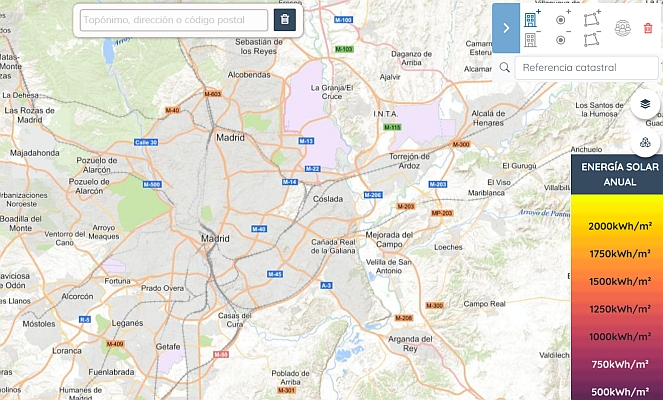
Task: Click the add building icon
Action: click(532, 18)
